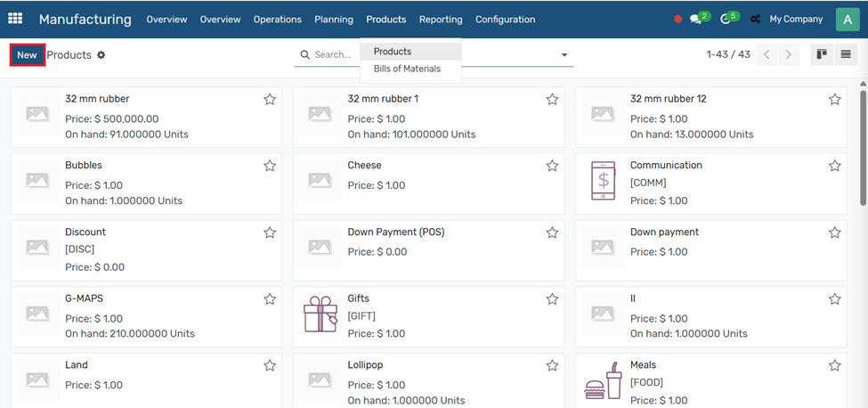The height and width of the screenshot is (408, 868).
Task: Click the New button
Action: [x=27, y=55]
